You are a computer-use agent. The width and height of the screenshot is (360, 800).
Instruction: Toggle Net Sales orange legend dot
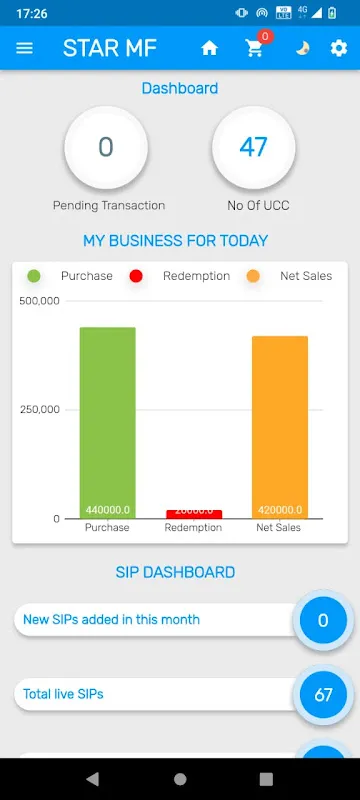coord(253,276)
